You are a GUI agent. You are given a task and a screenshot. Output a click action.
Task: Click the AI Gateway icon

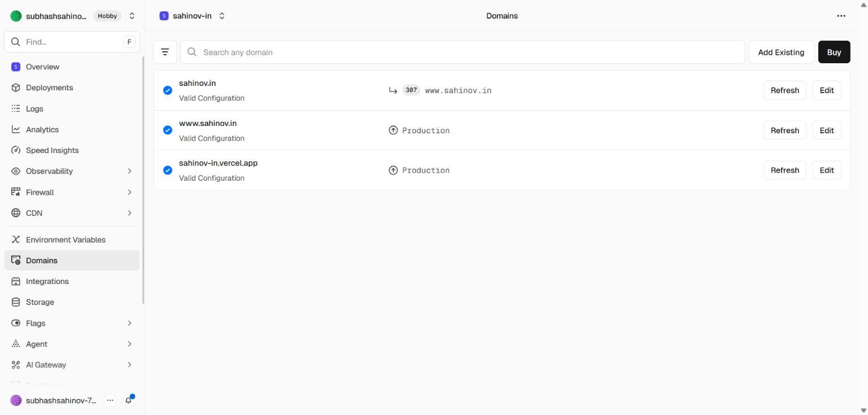(x=16, y=365)
